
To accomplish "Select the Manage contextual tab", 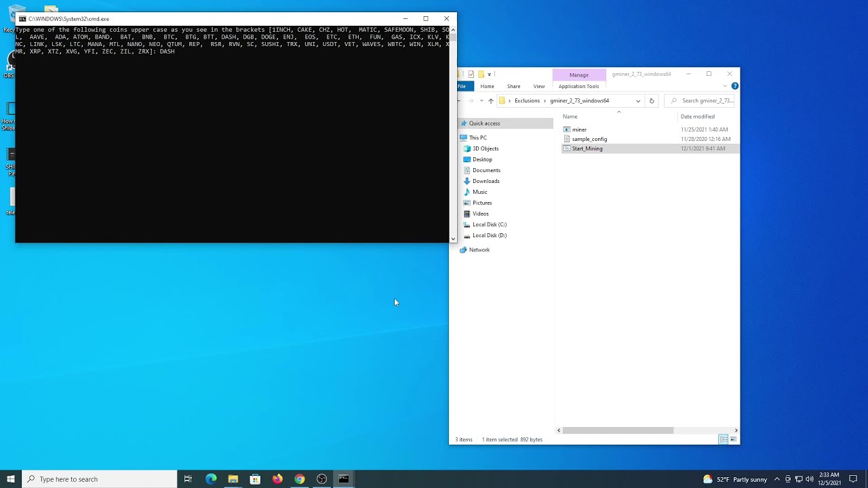I will [x=578, y=75].
